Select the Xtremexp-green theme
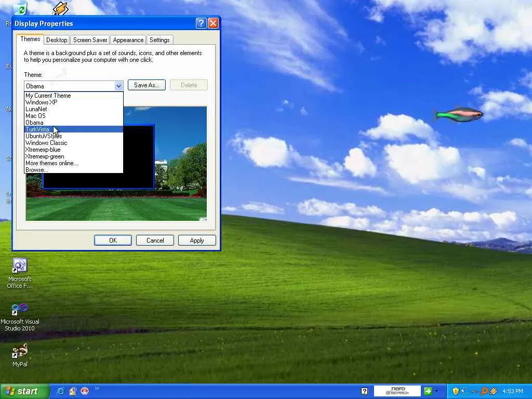This screenshot has width=532, height=399. point(74,156)
